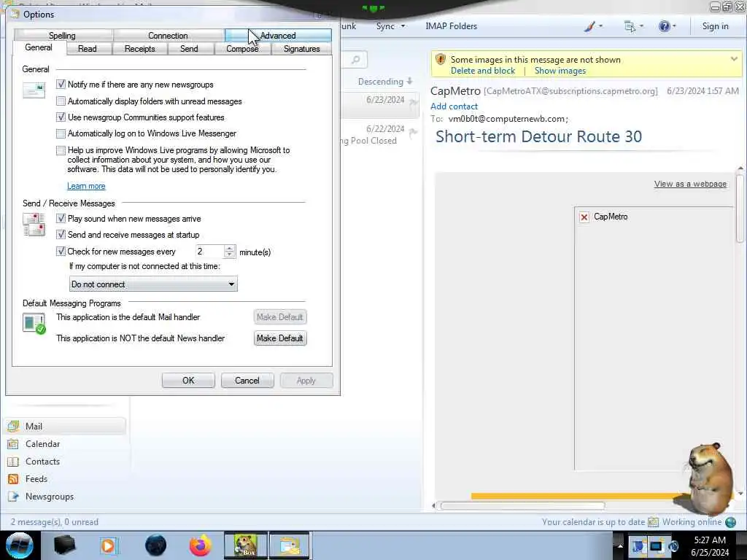This screenshot has height=560, width=747.
Task: Toggle Play sound when new messages arrive
Action: tap(61, 219)
